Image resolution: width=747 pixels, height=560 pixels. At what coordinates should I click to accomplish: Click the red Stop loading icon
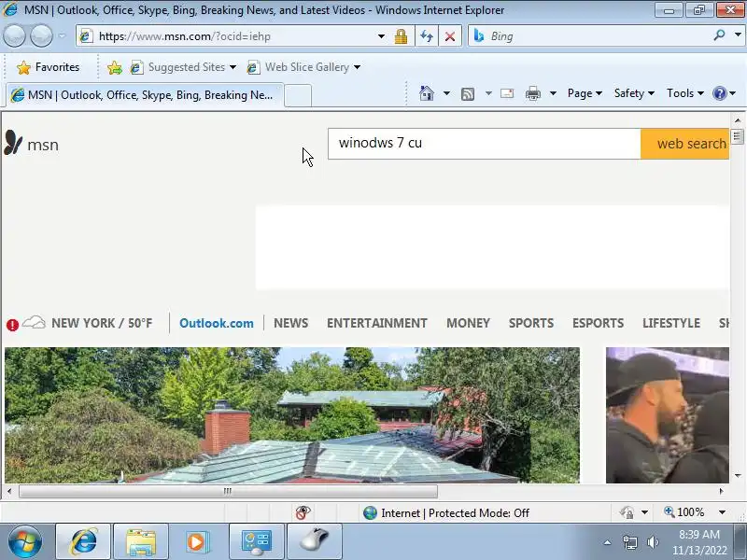coord(450,36)
